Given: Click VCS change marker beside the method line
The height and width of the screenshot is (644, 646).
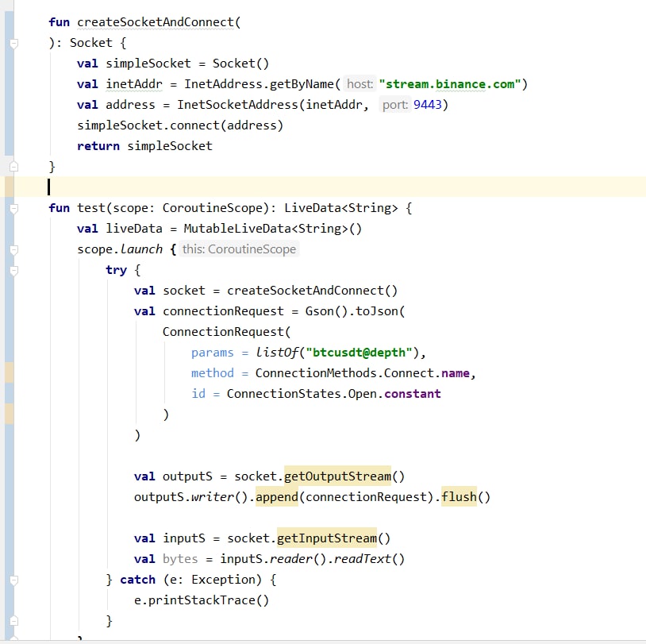Looking at the screenshot, I should click(x=9, y=372).
